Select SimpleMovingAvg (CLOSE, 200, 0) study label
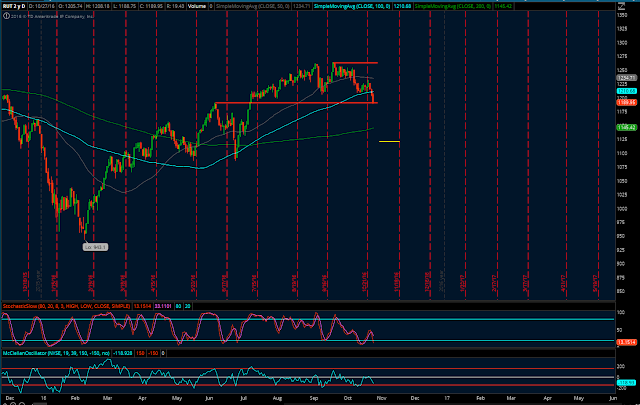The width and height of the screenshot is (640, 405). (453, 7)
